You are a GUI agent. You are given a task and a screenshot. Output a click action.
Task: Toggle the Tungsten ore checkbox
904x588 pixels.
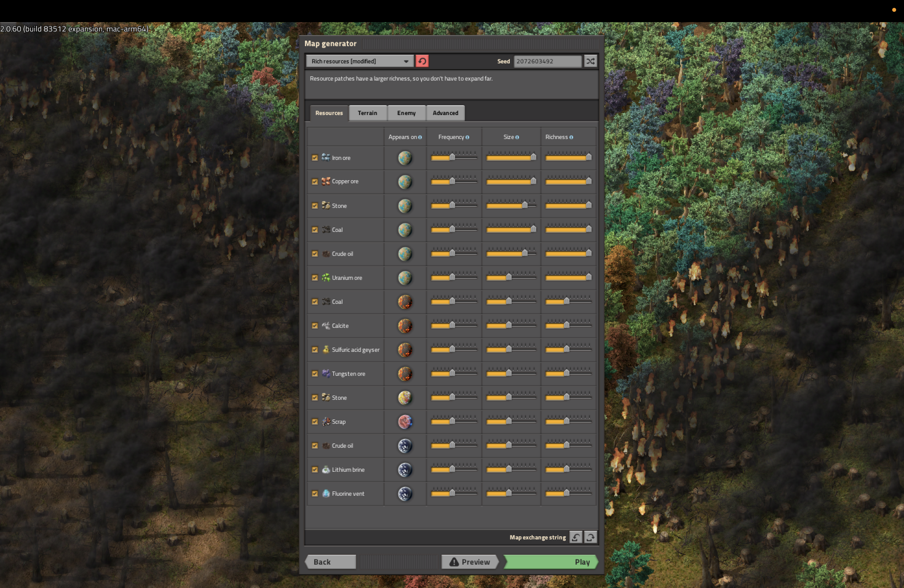(x=315, y=374)
